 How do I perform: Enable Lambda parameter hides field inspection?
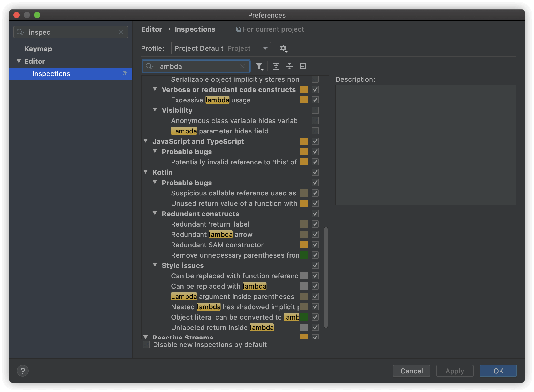coord(315,131)
